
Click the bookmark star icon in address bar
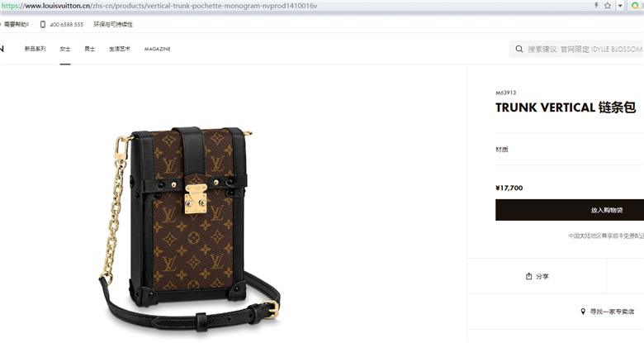(x=608, y=6)
